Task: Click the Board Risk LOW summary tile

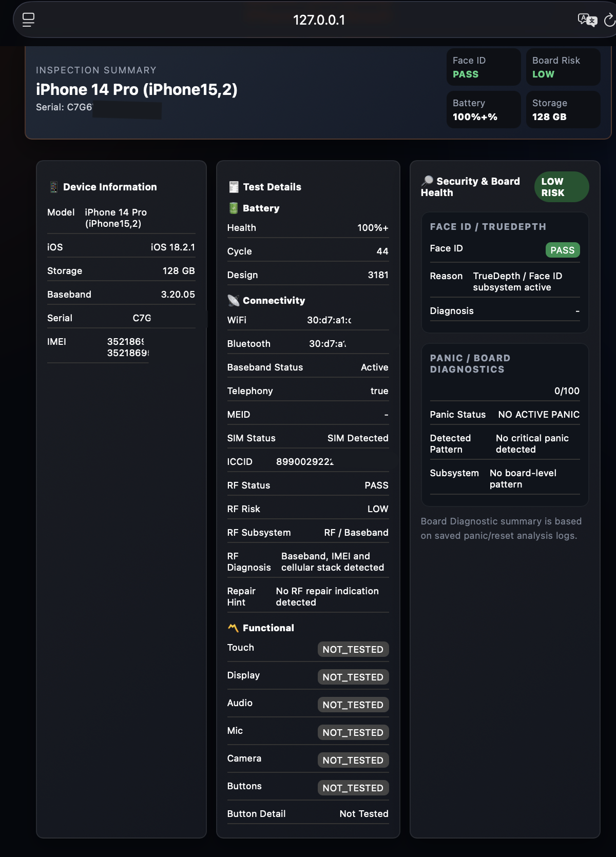Action: point(563,67)
